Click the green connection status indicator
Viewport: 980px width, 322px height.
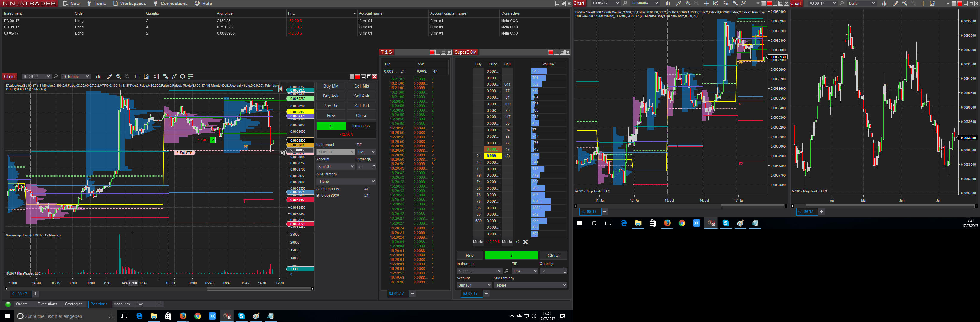[8, 304]
